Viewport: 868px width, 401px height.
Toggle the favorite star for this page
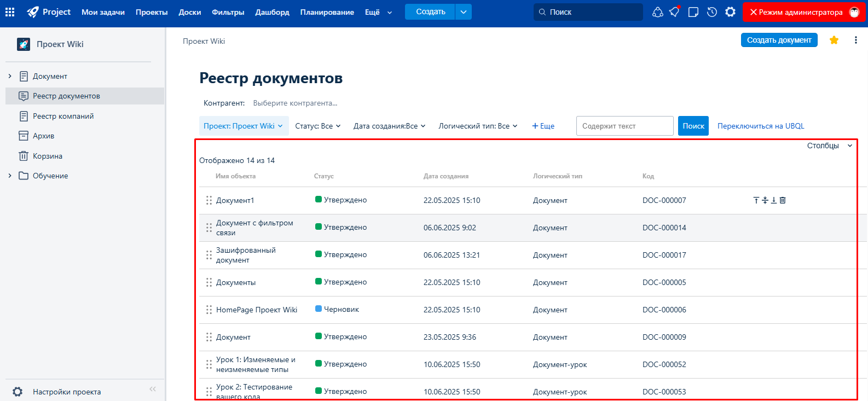coord(834,40)
